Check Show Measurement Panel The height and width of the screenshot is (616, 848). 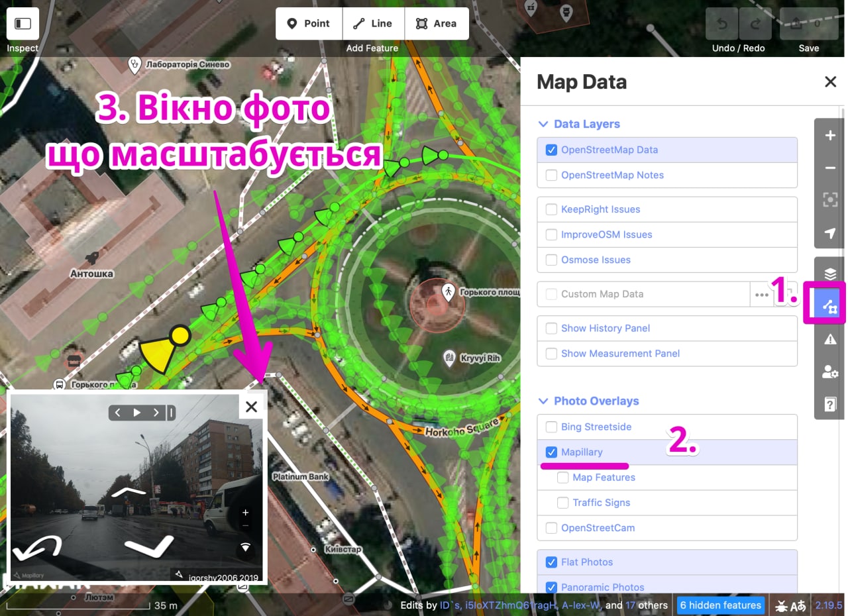click(551, 353)
